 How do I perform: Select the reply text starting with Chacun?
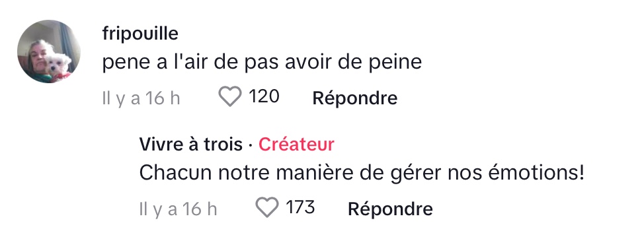[362, 174]
